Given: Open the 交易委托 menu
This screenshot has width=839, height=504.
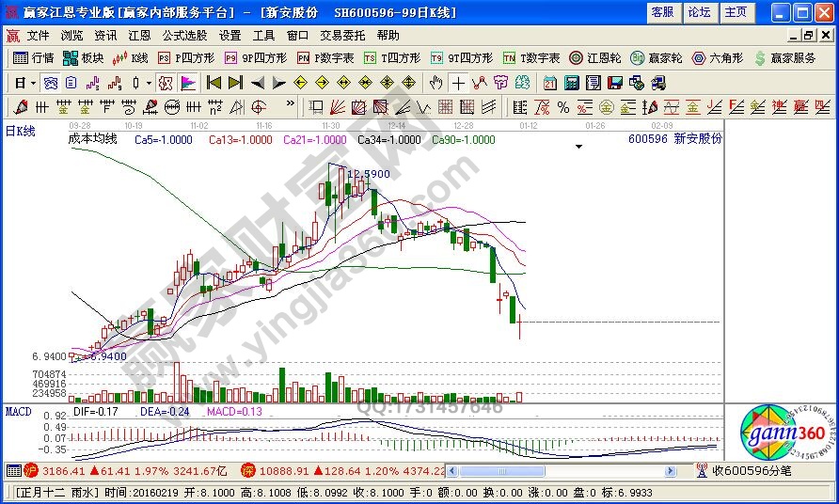Looking at the screenshot, I should [x=342, y=36].
